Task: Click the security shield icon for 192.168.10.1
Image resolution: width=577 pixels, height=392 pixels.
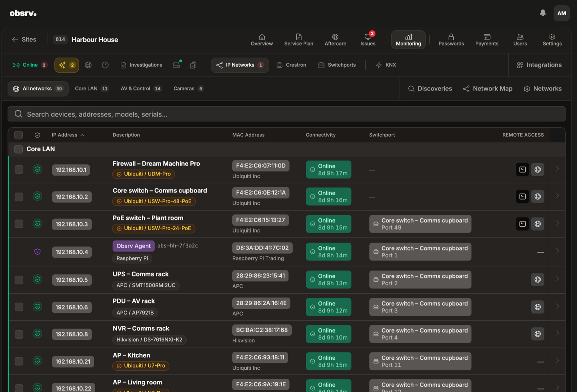Action: pos(38,169)
